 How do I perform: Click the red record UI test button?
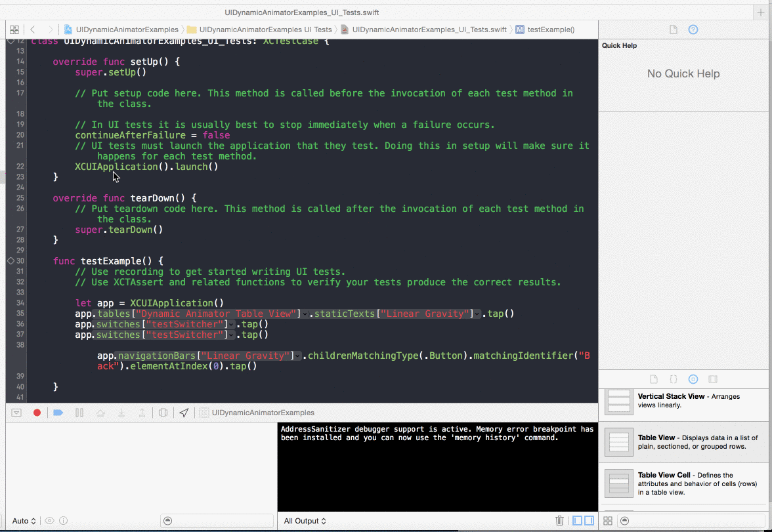tap(37, 413)
